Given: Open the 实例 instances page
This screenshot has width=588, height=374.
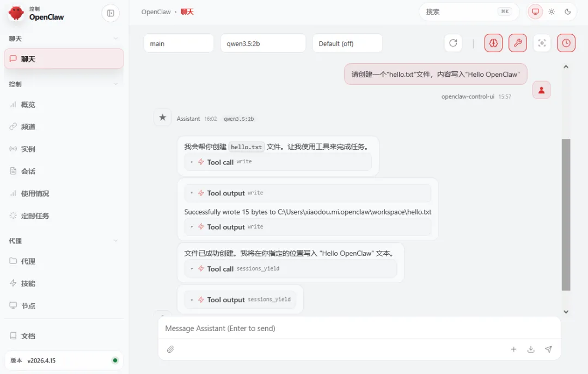Looking at the screenshot, I should point(64,149).
